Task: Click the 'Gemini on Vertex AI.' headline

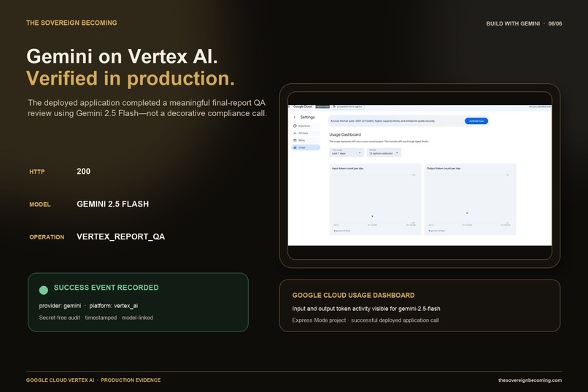Action: pyautogui.click(x=122, y=56)
